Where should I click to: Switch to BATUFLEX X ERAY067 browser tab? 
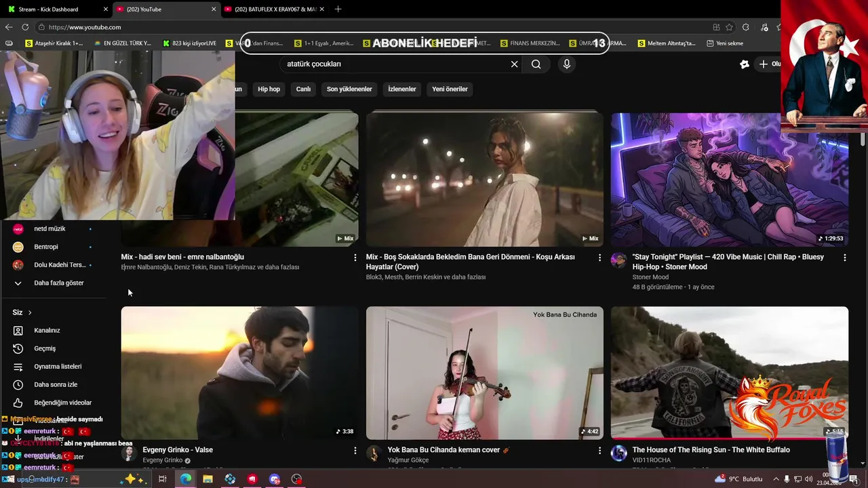pos(274,9)
